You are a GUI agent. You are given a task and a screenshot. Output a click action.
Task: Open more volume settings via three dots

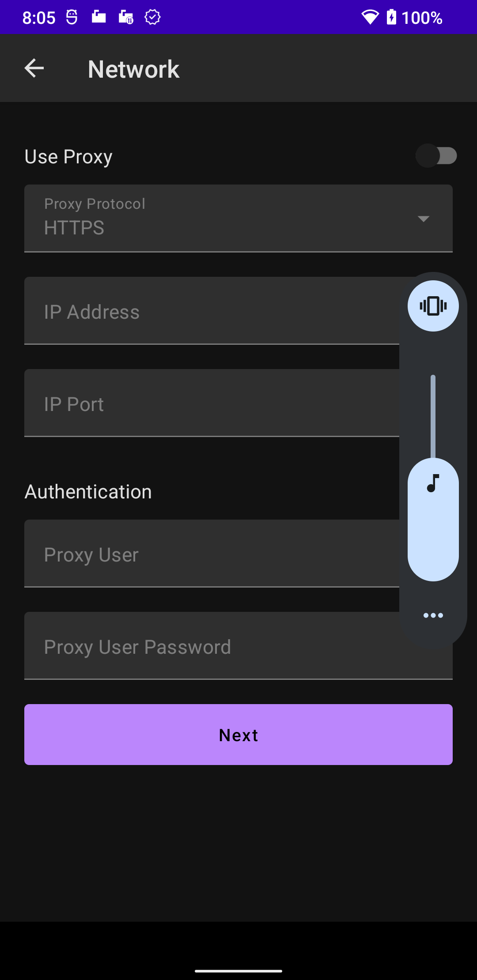[x=433, y=615]
